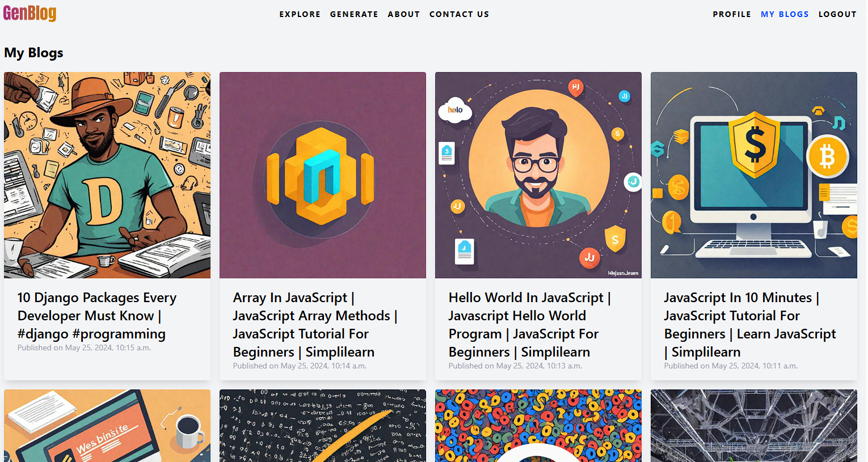Open the colorful rings pattern thumbnail
The height and width of the screenshot is (462, 868).
point(538,426)
